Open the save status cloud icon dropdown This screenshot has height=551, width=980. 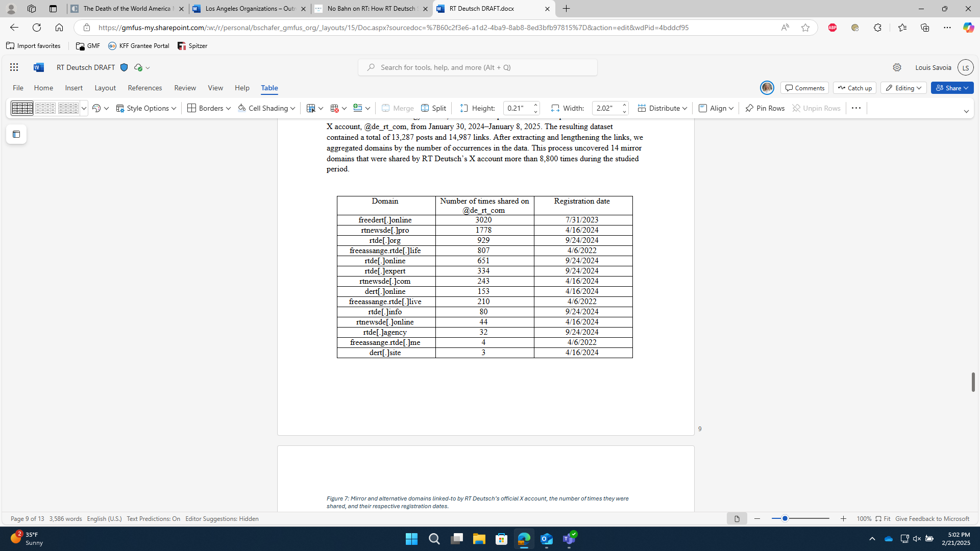(142, 67)
